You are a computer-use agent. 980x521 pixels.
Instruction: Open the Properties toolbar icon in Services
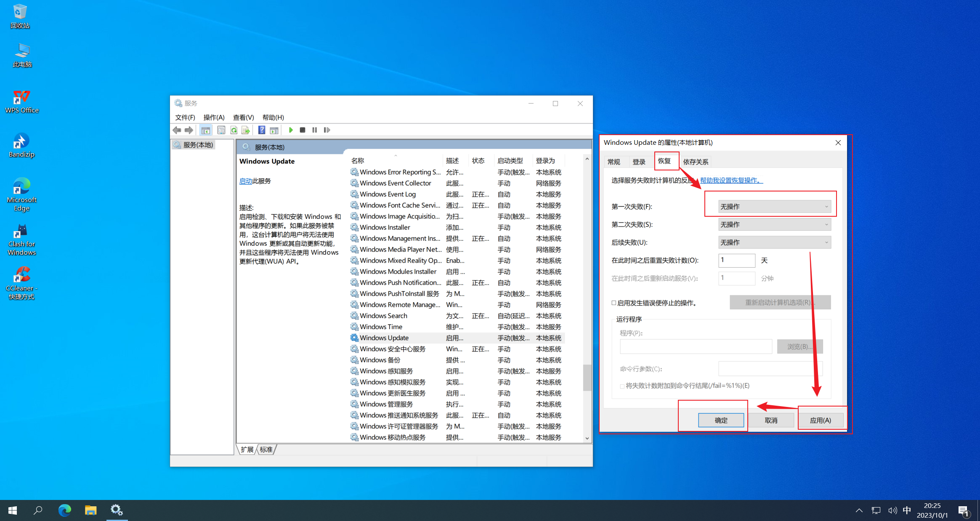point(221,130)
